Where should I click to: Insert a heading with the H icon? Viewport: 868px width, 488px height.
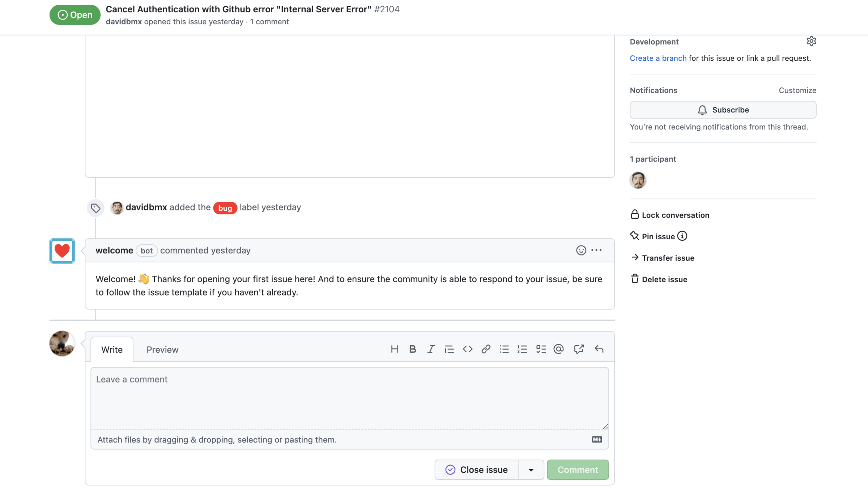[394, 349]
